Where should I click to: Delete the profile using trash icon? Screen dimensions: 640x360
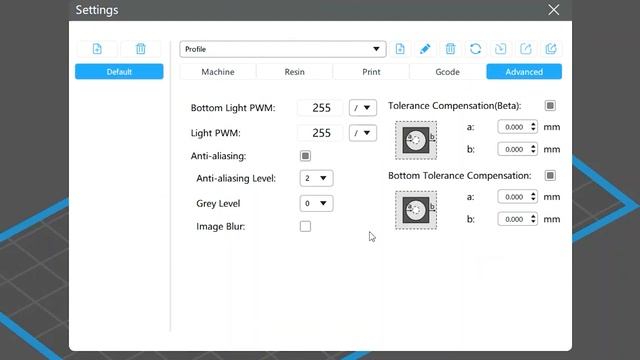pos(450,49)
